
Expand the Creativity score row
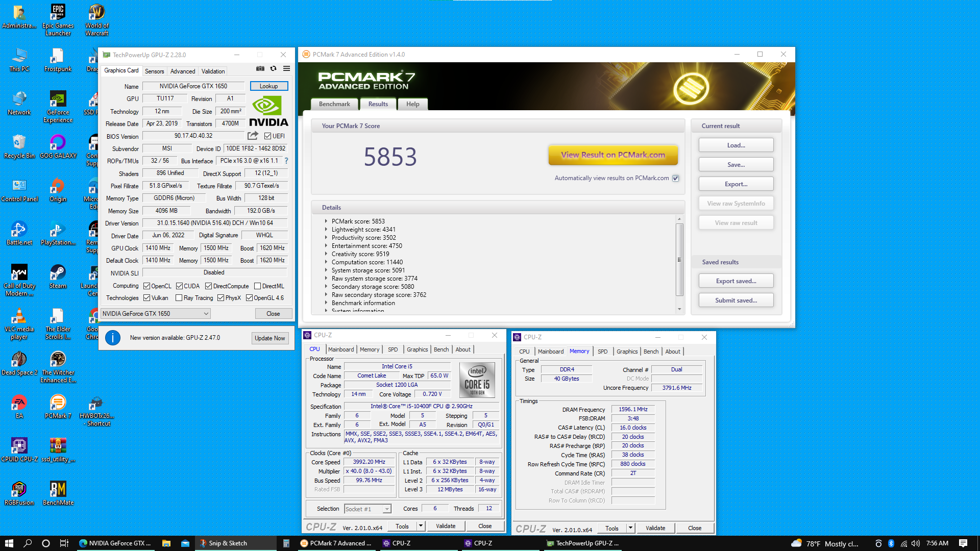(x=326, y=254)
